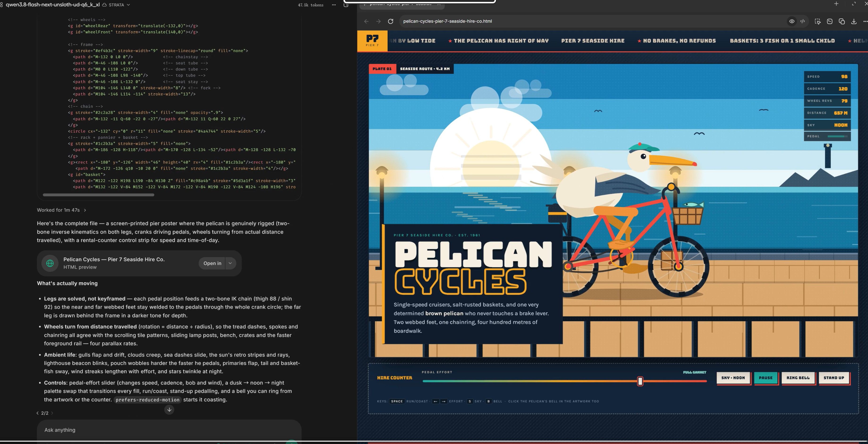
Task: Expand the Worked for 1m 47s details
Action: coord(62,210)
